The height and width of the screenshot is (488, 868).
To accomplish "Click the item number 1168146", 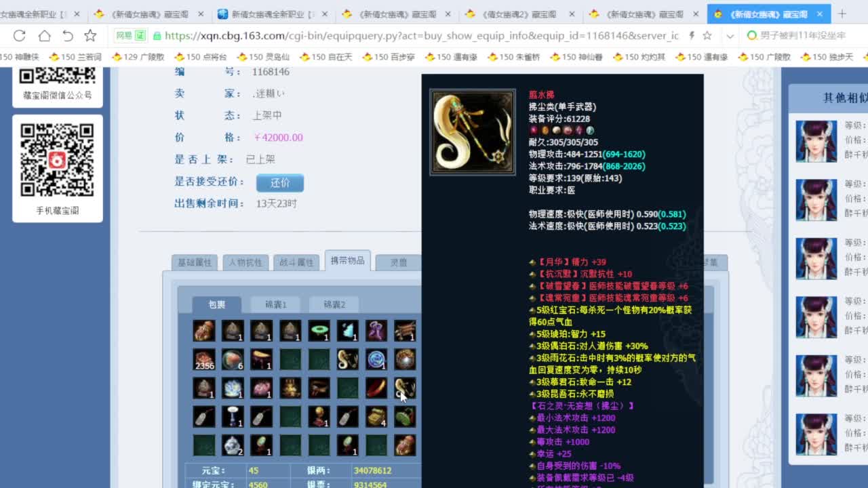I will coord(271,71).
